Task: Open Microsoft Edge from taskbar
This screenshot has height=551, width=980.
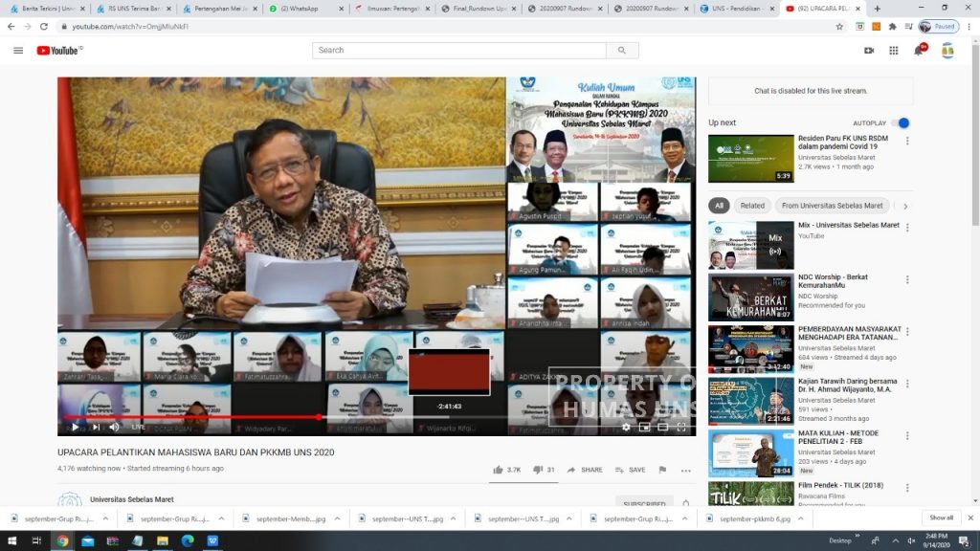Action: click(x=188, y=541)
